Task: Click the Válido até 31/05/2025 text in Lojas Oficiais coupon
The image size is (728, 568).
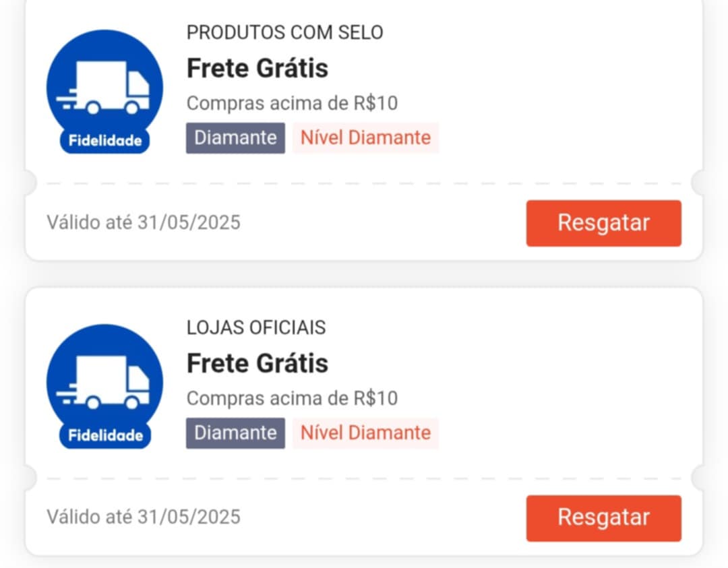Action: point(144,517)
